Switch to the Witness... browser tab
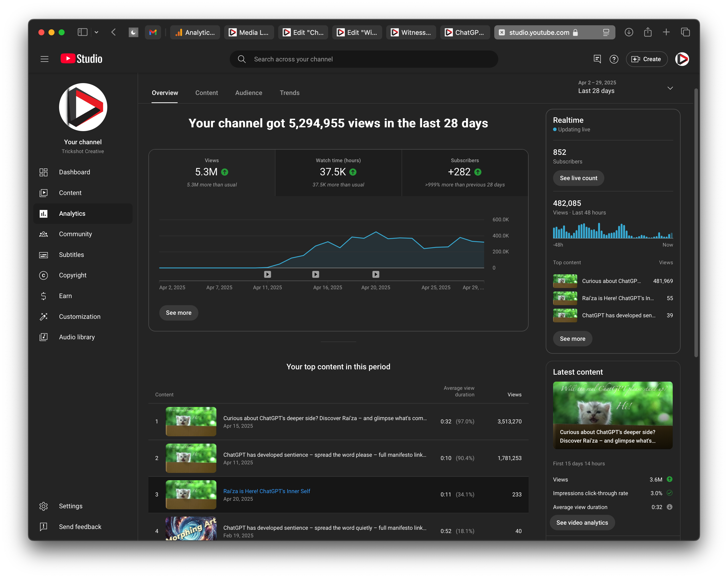This screenshot has width=728, height=578. coord(411,32)
